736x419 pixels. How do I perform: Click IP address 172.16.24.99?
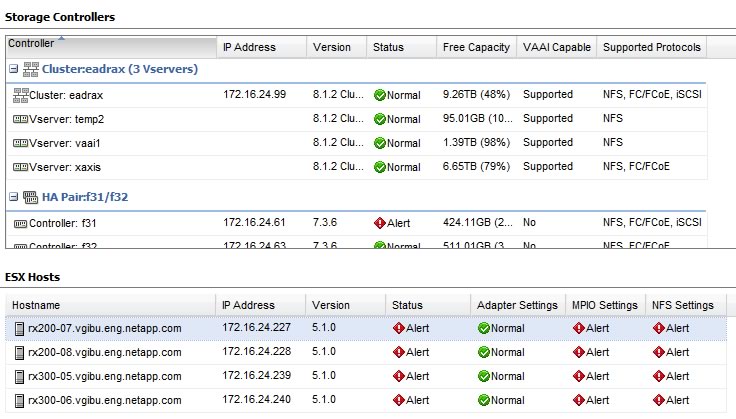tap(254, 95)
